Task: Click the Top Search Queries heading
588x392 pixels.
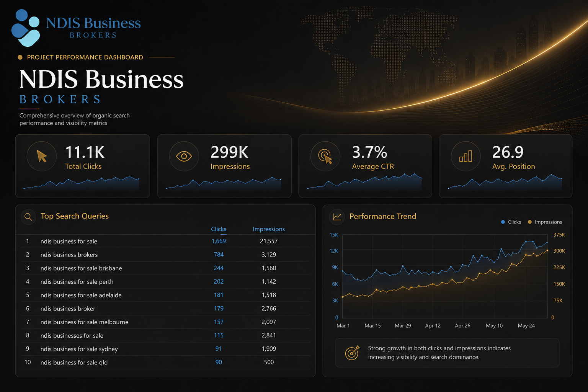Action: coord(75,216)
